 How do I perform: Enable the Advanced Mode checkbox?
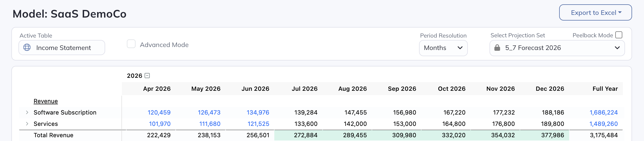tap(131, 44)
